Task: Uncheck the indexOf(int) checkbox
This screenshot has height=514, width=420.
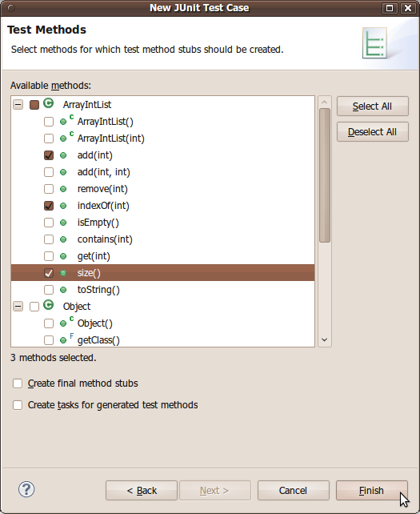Action: [49, 206]
